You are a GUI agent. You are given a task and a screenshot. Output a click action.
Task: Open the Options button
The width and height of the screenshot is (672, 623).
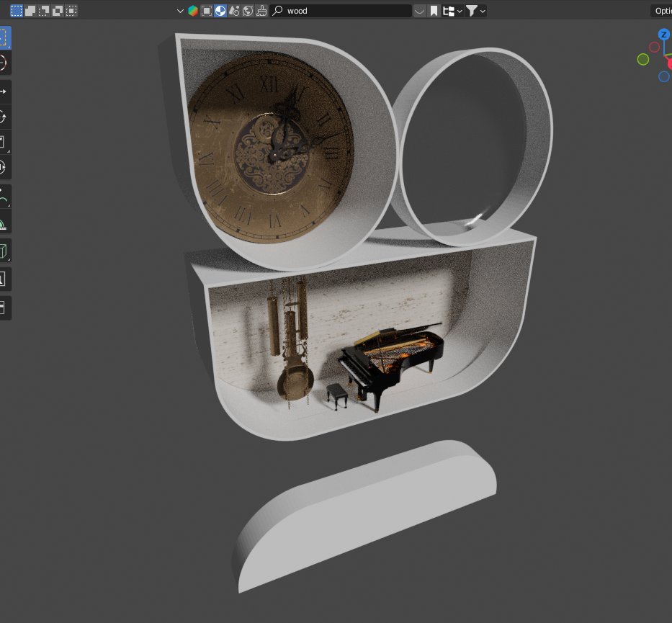661,11
